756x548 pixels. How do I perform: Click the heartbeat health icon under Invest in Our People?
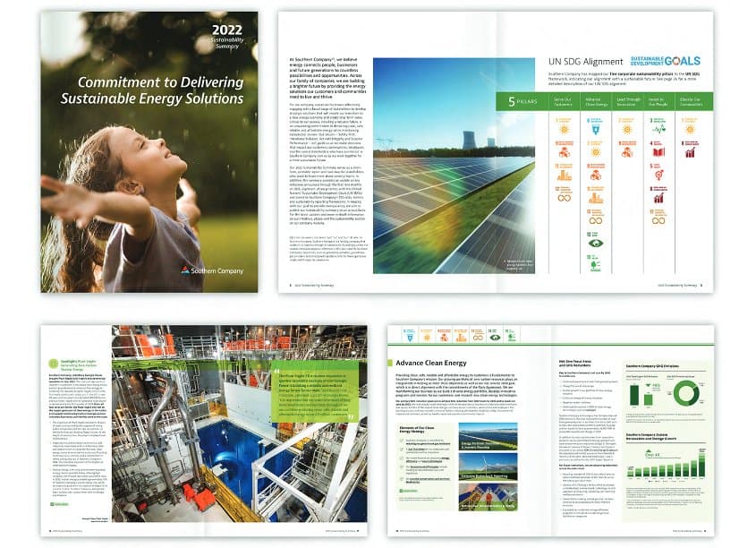tap(658, 127)
